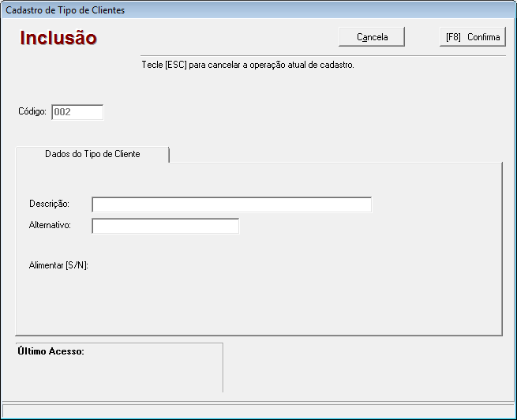
Task: Select the Código field showing 002
Action: click(x=77, y=112)
